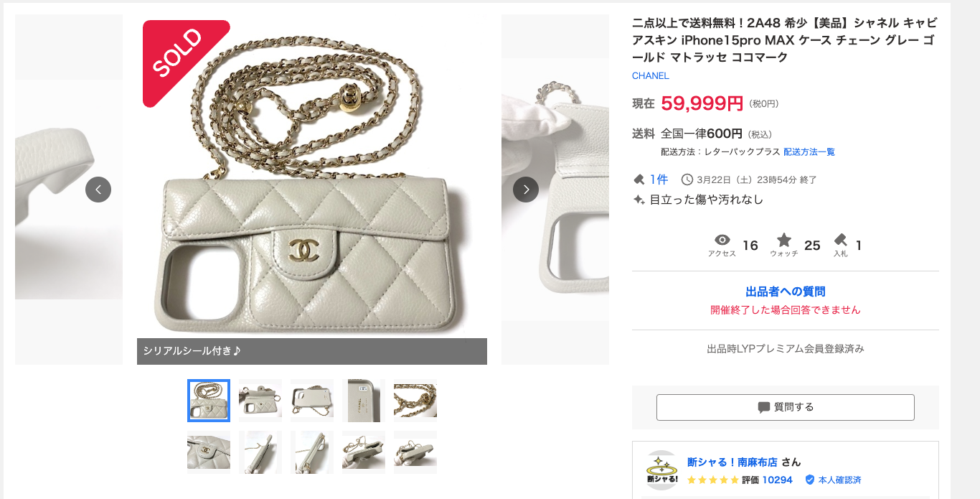Click the star watch count icon

(784, 241)
